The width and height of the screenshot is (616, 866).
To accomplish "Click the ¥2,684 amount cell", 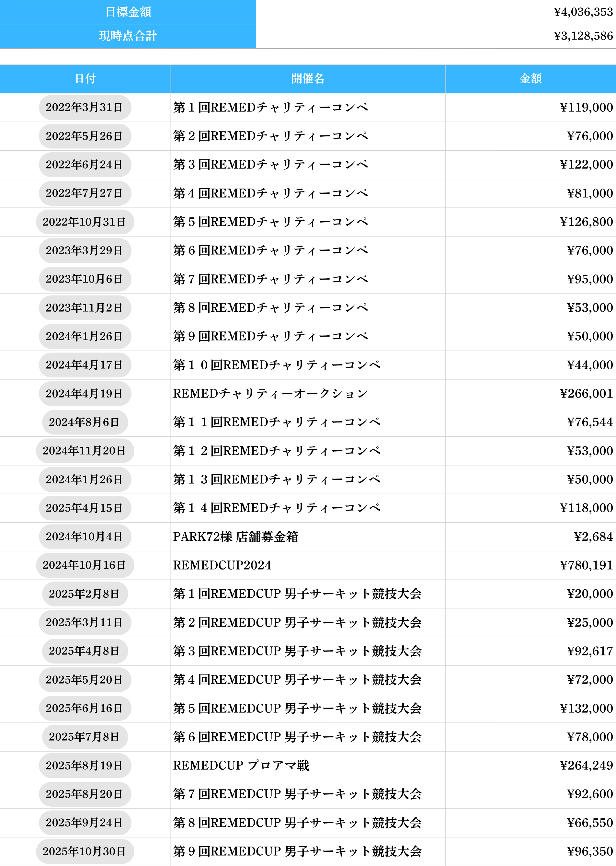I will (593, 537).
